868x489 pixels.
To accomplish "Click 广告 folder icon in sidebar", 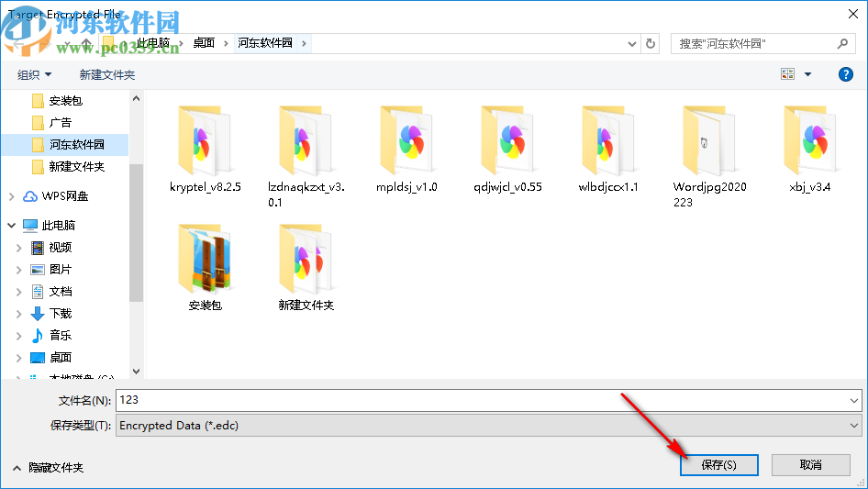I will tap(38, 122).
